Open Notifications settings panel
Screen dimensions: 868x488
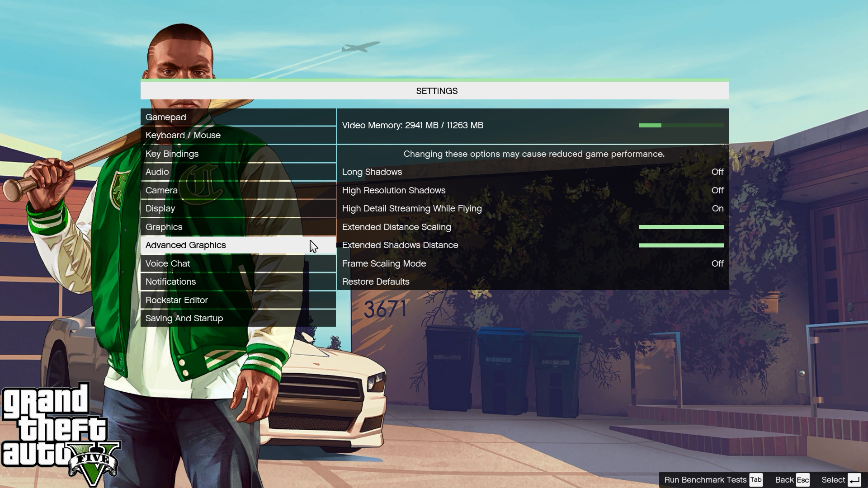tap(170, 281)
